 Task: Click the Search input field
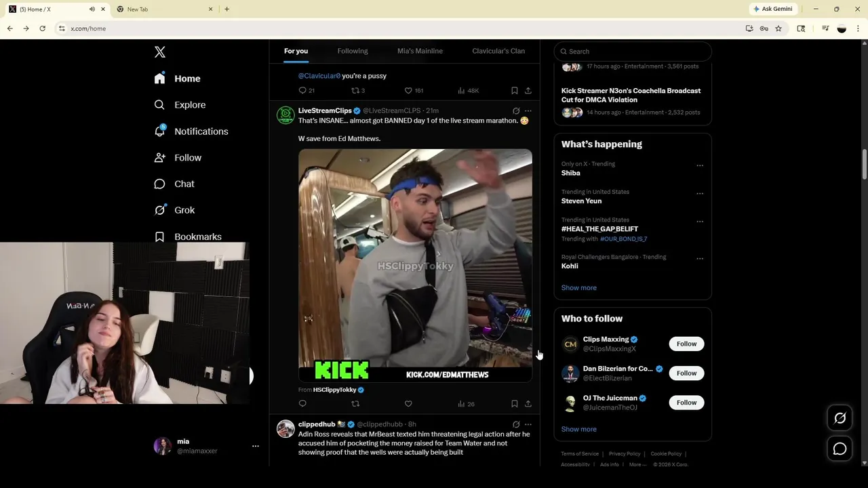(x=633, y=52)
